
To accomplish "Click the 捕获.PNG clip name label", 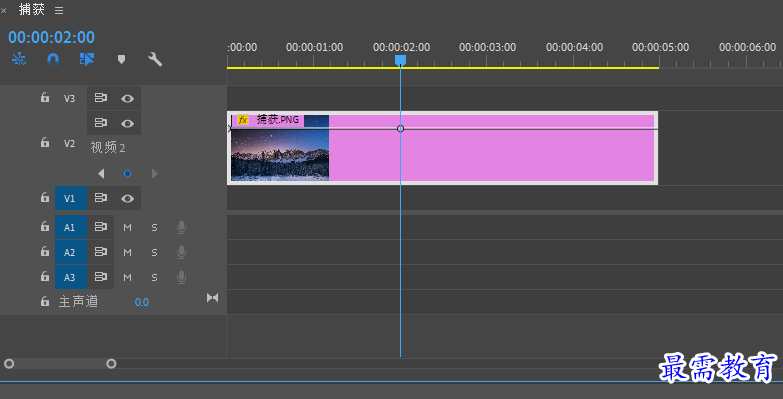I will click(278, 120).
